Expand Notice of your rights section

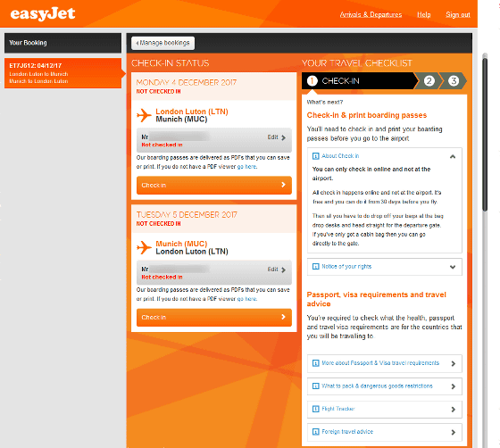385,267
